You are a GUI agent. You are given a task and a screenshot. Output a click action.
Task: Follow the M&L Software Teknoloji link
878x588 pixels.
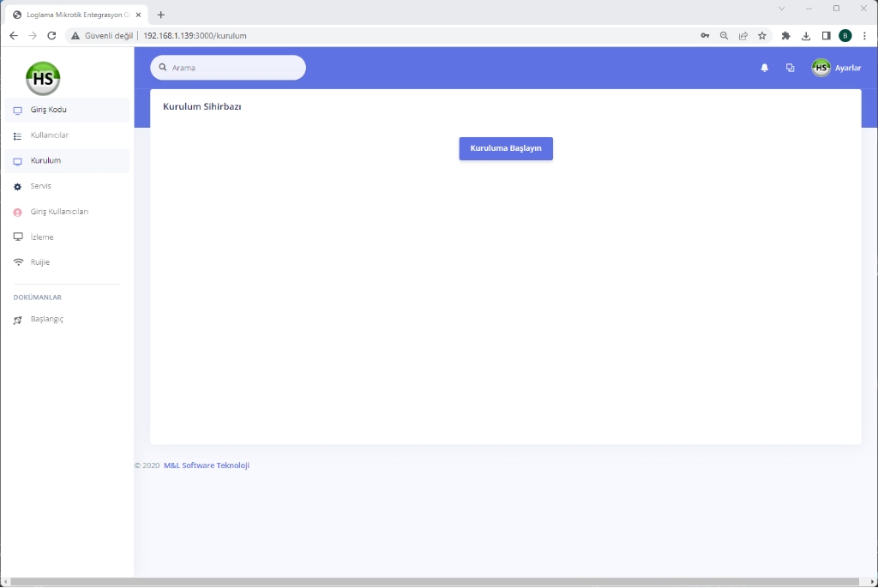(206, 465)
